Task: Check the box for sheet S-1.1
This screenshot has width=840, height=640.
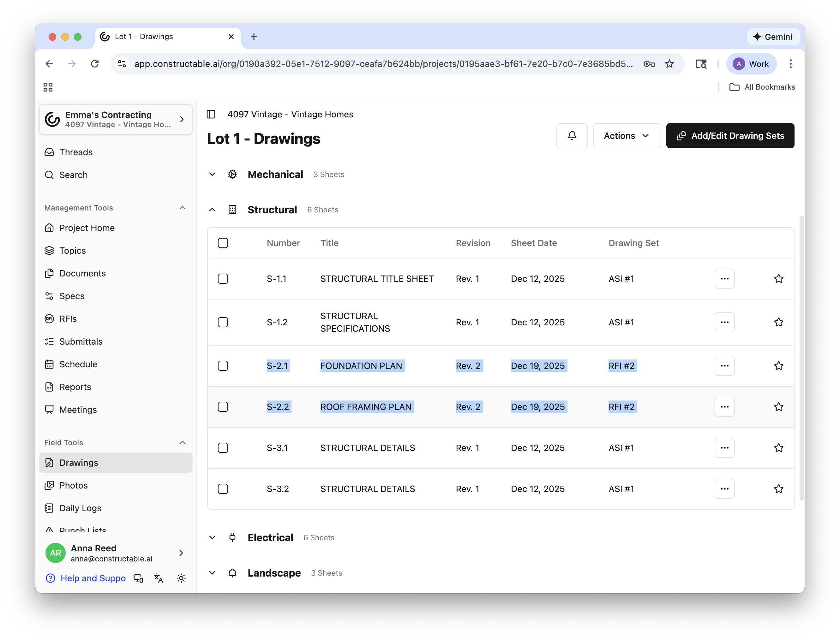Action: coord(223,278)
